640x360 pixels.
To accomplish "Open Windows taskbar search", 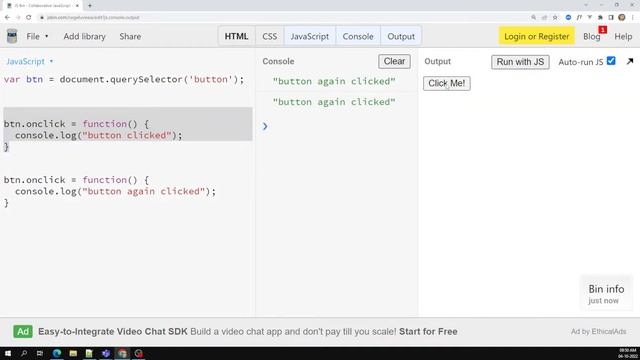I will 24,353.
